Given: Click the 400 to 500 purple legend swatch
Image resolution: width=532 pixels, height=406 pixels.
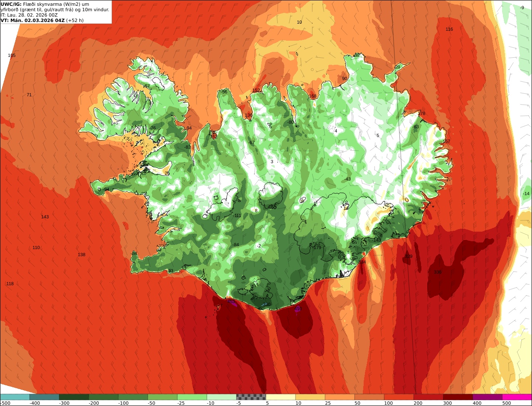Looking at the screenshot, I should pyautogui.click(x=487, y=397).
